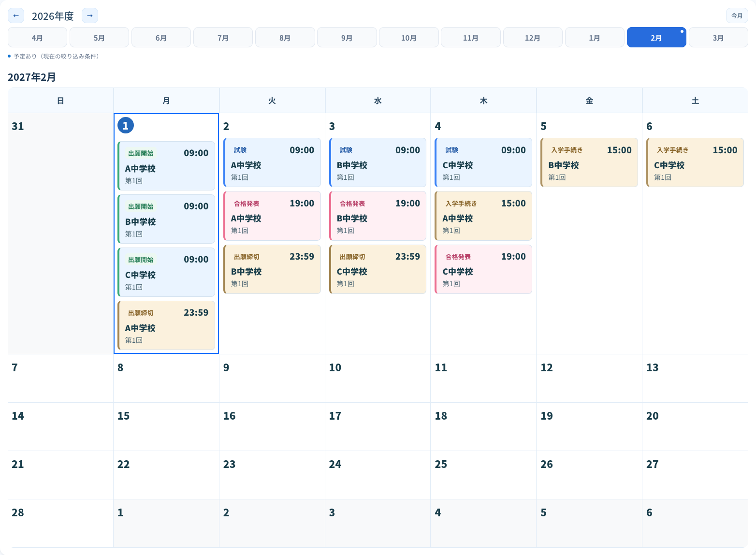Select date 15 in the calendar
Image resolution: width=756 pixels, height=555 pixels.
click(124, 416)
